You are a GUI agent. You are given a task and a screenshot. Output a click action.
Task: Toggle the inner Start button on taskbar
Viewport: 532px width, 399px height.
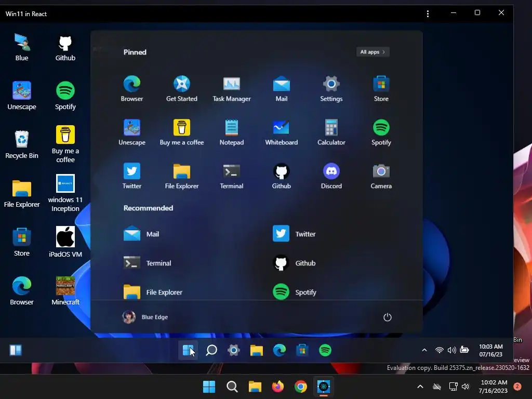(188, 350)
